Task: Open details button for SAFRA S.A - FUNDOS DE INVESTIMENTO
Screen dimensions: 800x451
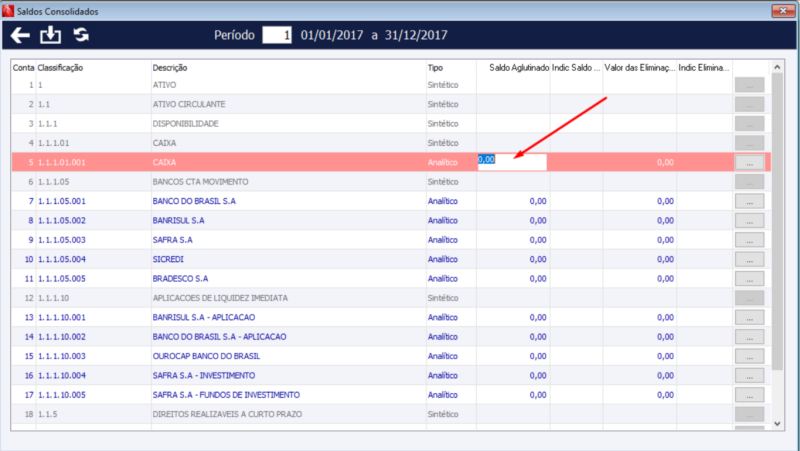Action: (749, 395)
